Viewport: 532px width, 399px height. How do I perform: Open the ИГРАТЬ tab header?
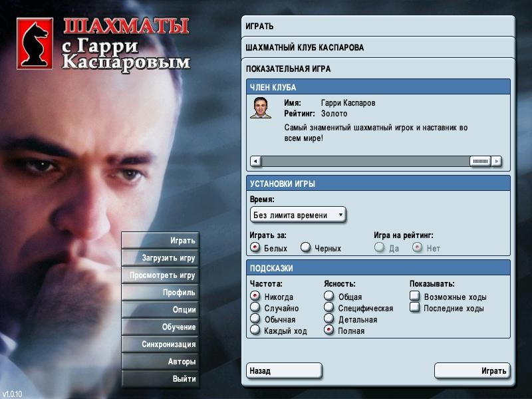click(x=378, y=26)
